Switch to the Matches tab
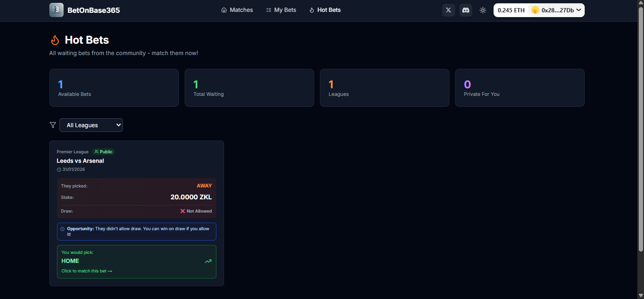 tap(237, 9)
